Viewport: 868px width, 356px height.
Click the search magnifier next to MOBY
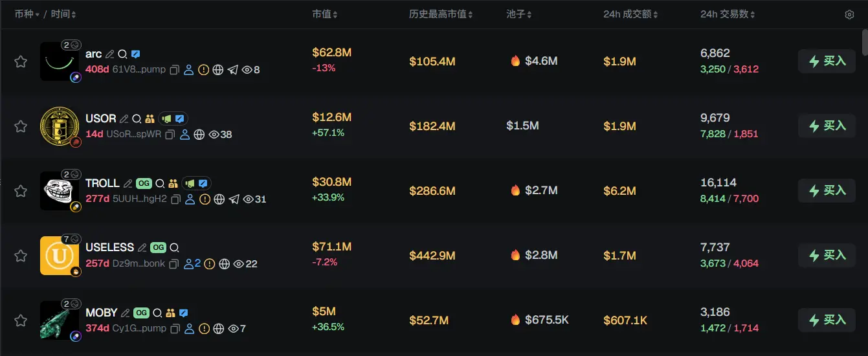point(157,313)
